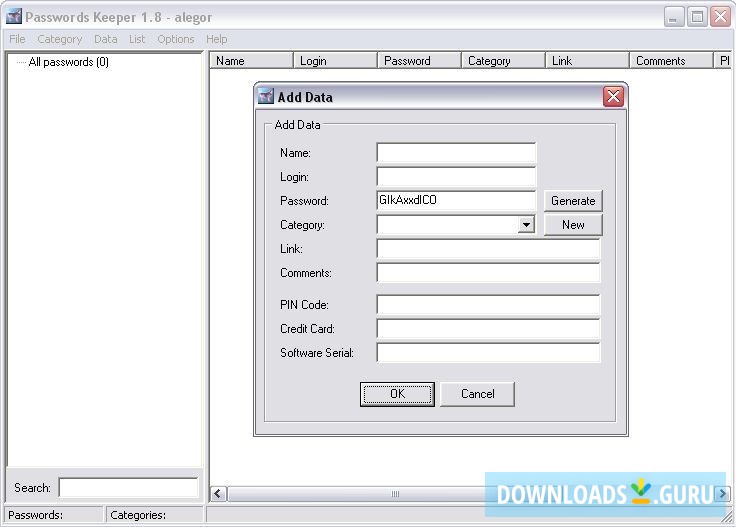This screenshot has width=736, height=527.
Task: Focus the PIN Code input field
Action: 488,305
